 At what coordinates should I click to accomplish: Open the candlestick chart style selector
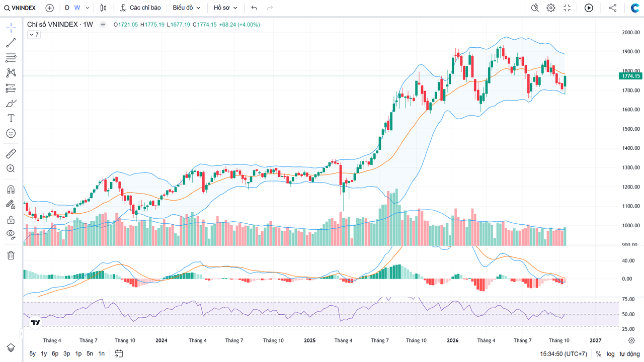coord(104,8)
